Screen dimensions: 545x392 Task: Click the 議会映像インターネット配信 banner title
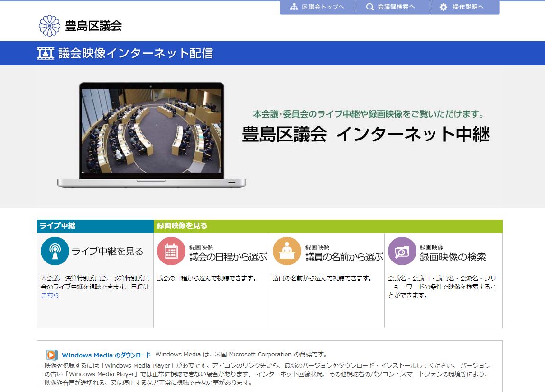(x=136, y=53)
